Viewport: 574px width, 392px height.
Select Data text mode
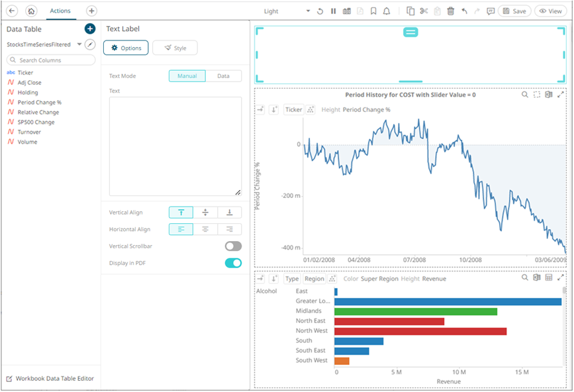[223, 76]
